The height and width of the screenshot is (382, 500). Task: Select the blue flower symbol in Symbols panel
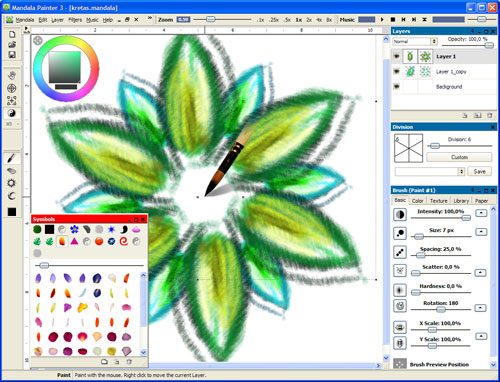(74, 229)
